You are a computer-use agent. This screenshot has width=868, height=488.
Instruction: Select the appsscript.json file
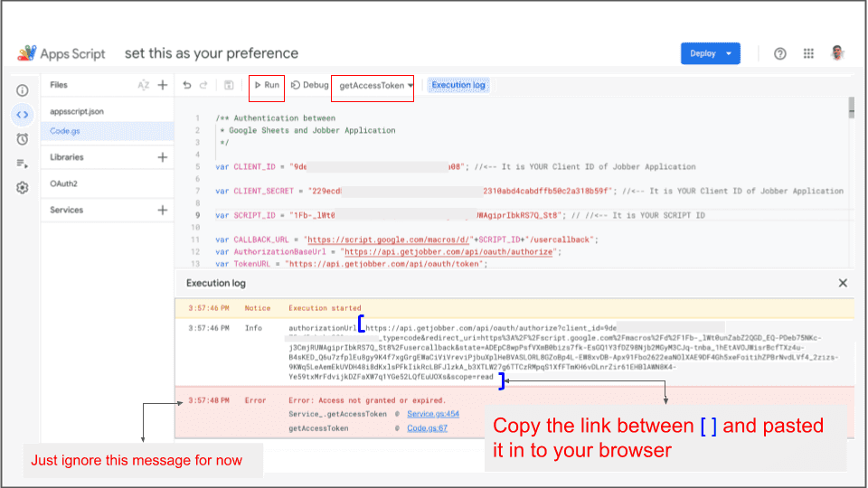(x=77, y=112)
